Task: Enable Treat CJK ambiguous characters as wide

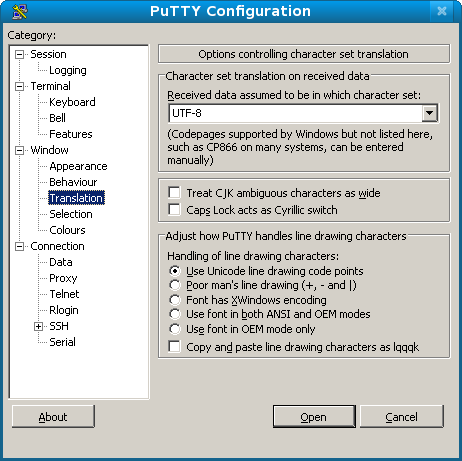Action: [175, 193]
